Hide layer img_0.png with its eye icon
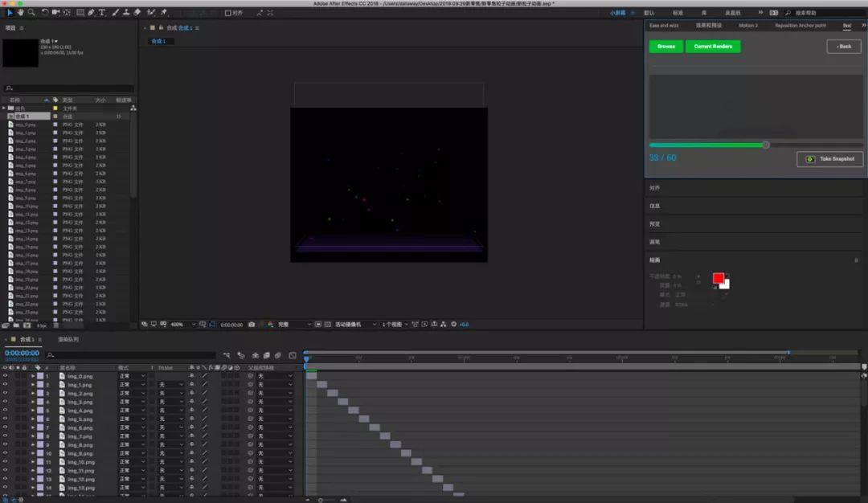Screen dimensions: 868x503 click(5, 376)
